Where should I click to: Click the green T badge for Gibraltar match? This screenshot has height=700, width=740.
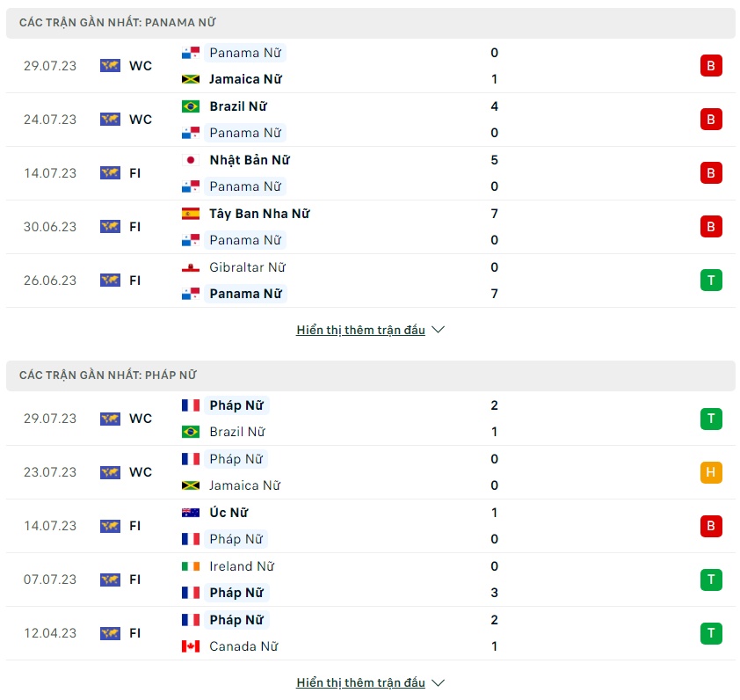coord(711,281)
